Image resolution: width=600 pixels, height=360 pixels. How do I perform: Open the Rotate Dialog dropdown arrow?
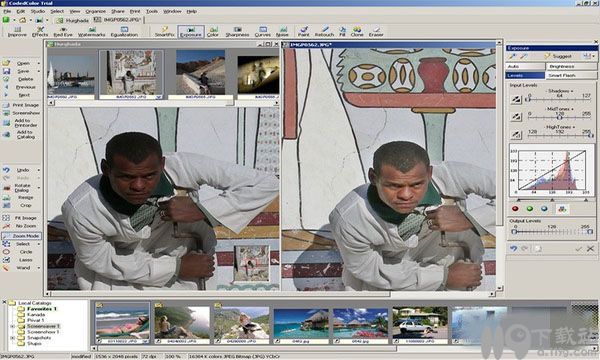pyautogui.click(x=39, y=188)
